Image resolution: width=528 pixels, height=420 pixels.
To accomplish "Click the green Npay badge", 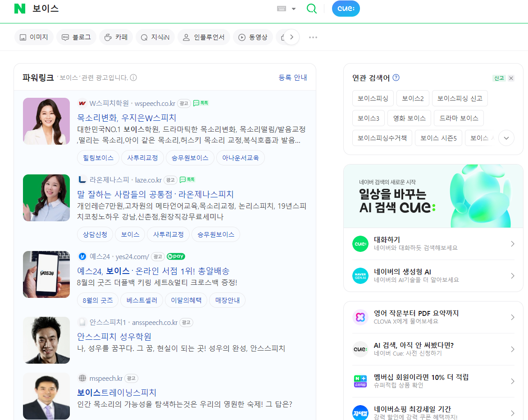I will (x=176, y=256).
